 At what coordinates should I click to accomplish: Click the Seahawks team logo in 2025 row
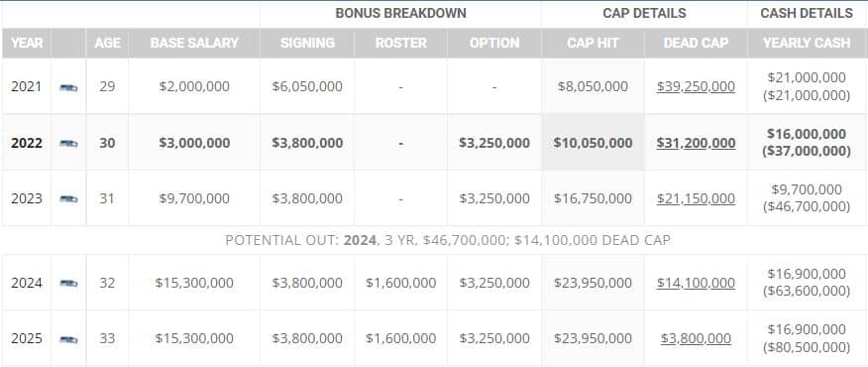(68, 338)
